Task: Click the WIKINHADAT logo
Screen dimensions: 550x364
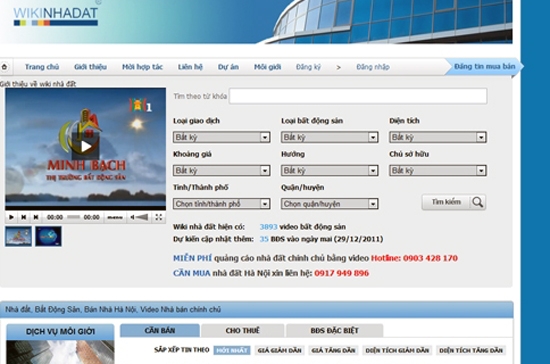Action: click(x=56, y=16)
